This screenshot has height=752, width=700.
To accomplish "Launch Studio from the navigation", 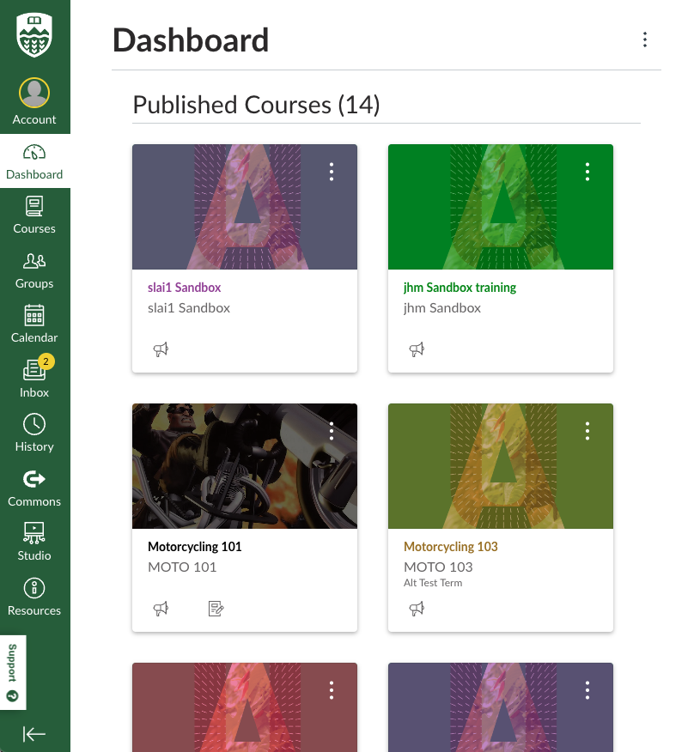I will tap(34, 542).
